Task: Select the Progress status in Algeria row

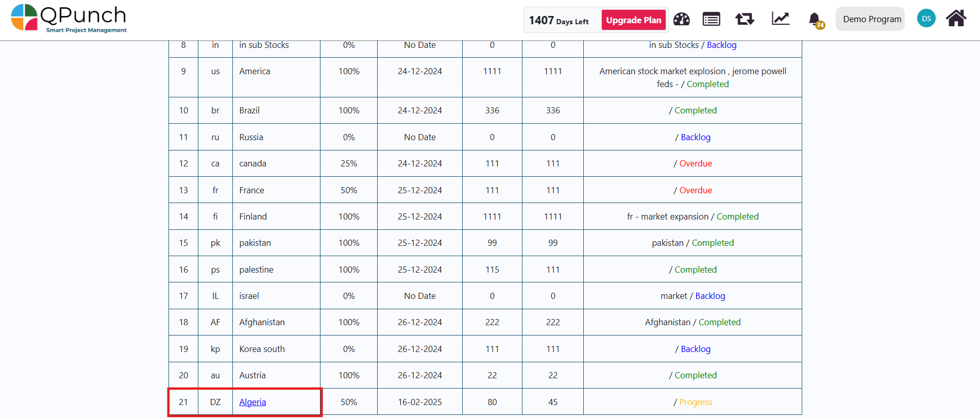Action: coord(696,402)
